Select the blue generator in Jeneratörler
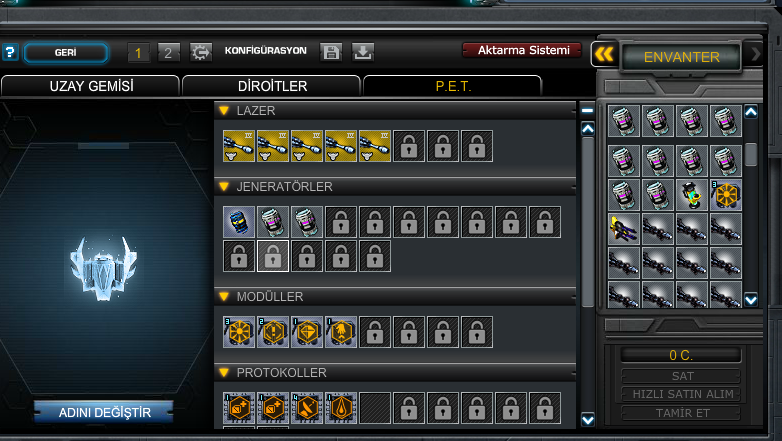 coord(239,222)
